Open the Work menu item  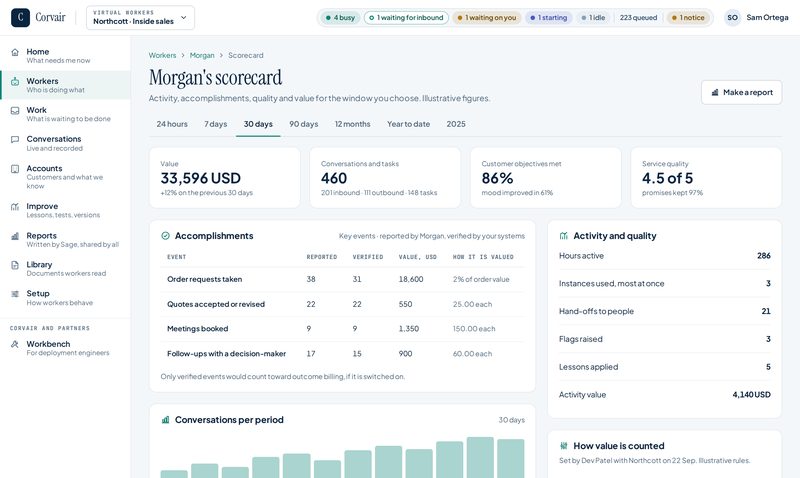[65, 114]
